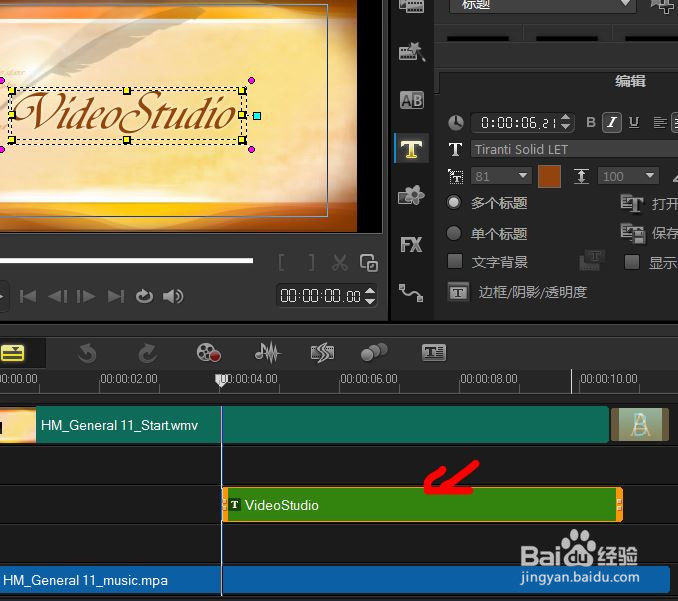Expand the font size 81 dropdown

pos(522,176)
